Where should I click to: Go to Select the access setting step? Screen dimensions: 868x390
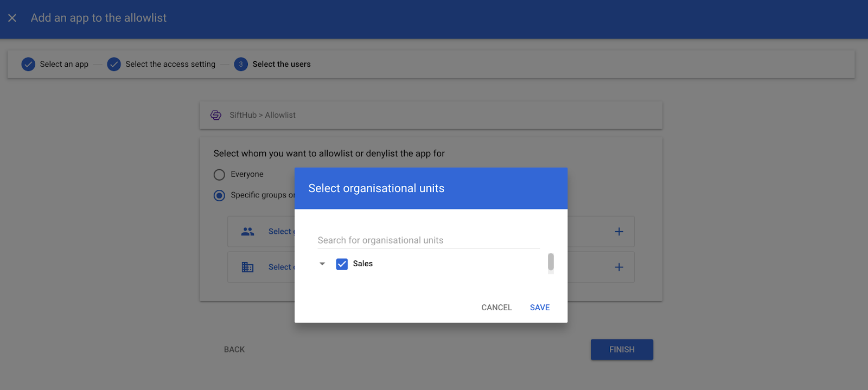pyautogui.click(x=170, y=64)
